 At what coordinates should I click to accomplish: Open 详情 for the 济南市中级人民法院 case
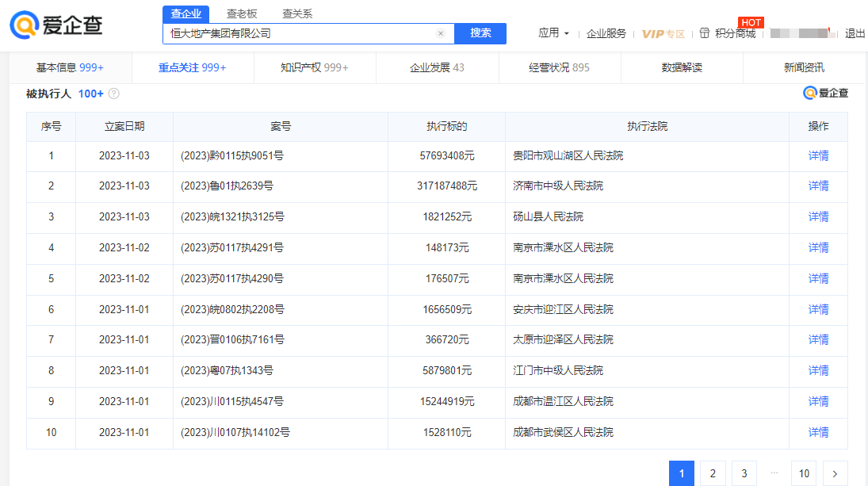pyautogui.click(x=817, y=186)
